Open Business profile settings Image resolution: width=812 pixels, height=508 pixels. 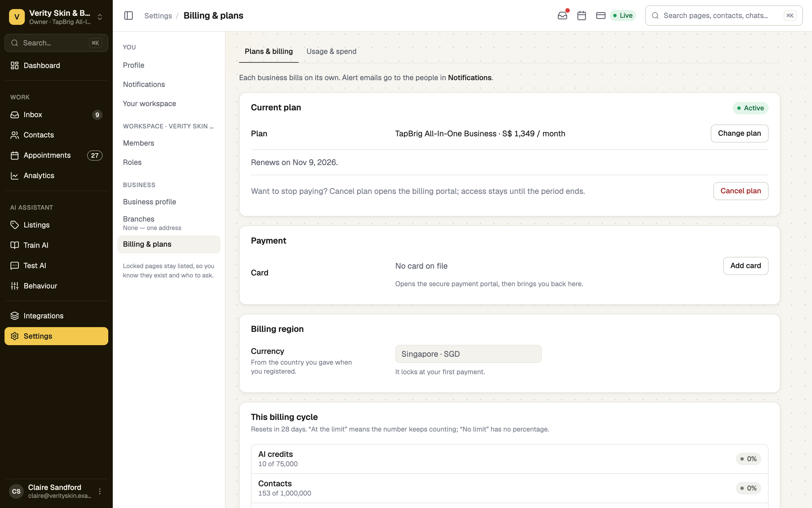(x=169, y=202)
